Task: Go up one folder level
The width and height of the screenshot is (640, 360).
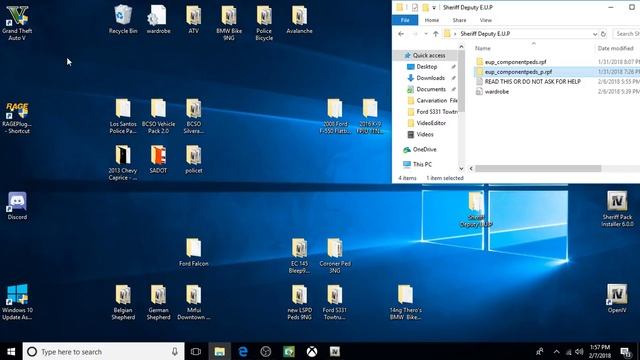Action: click(x=436, y=34)
